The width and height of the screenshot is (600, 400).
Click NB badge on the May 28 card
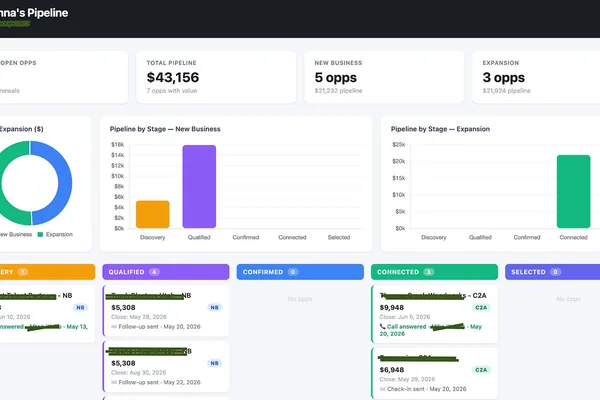[214, 307]
